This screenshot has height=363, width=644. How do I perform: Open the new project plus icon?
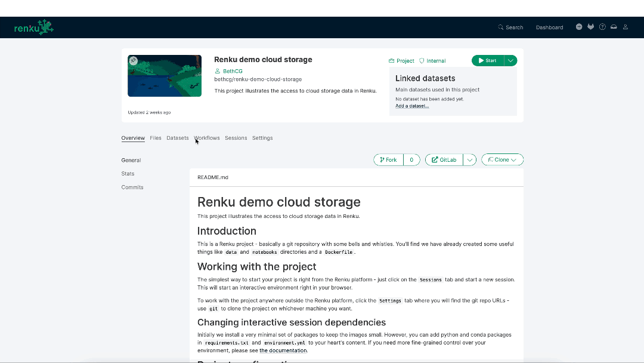click(x=579, y=26)
